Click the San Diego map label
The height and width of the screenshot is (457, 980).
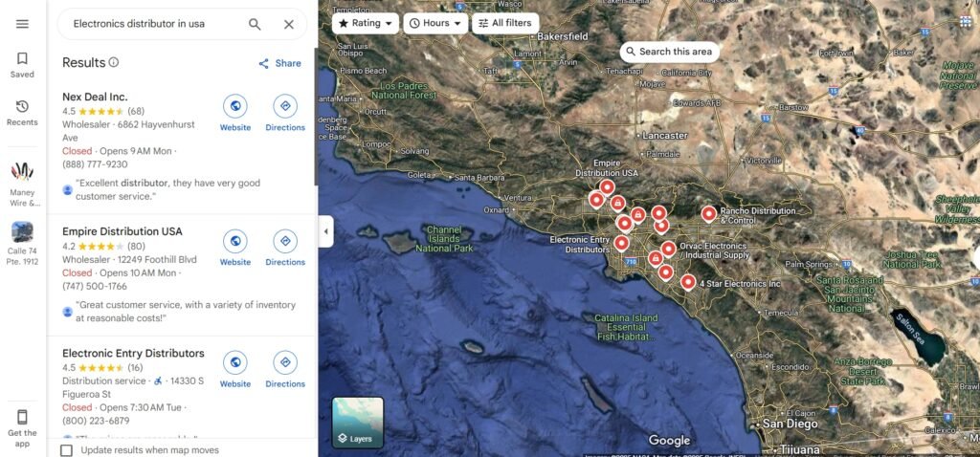(790, 424)
